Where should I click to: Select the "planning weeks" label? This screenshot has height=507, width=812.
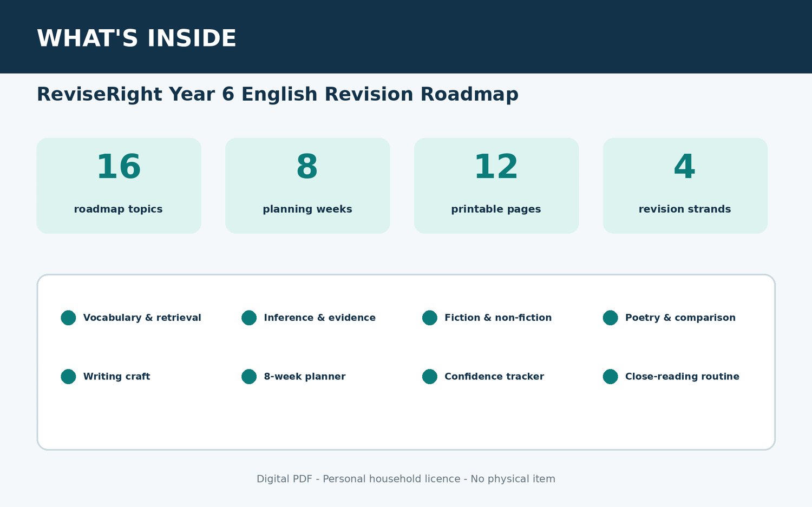click(x=307, y=209)
